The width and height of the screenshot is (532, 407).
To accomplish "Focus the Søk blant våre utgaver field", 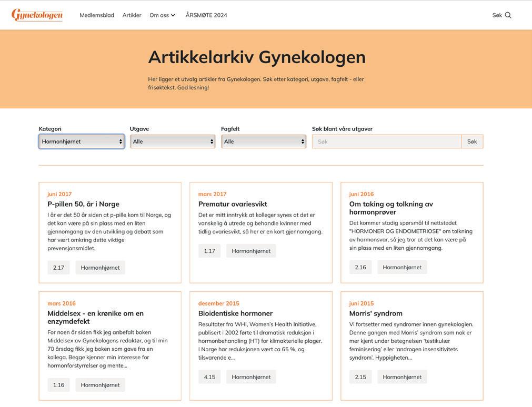I will (387, 141).
